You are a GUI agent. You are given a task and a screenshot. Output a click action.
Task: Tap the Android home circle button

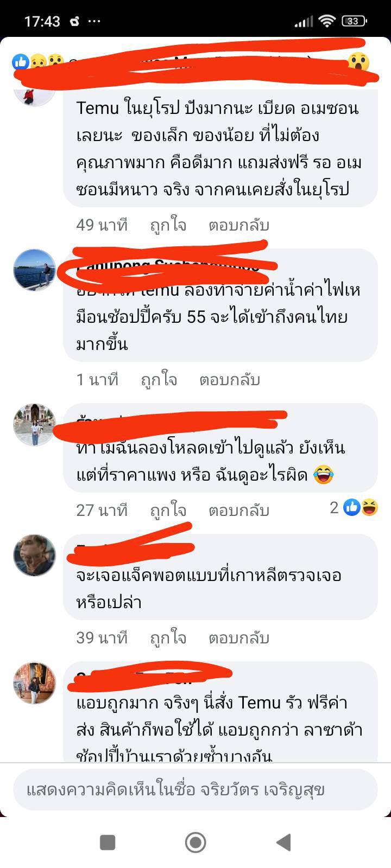coord(195,843)
